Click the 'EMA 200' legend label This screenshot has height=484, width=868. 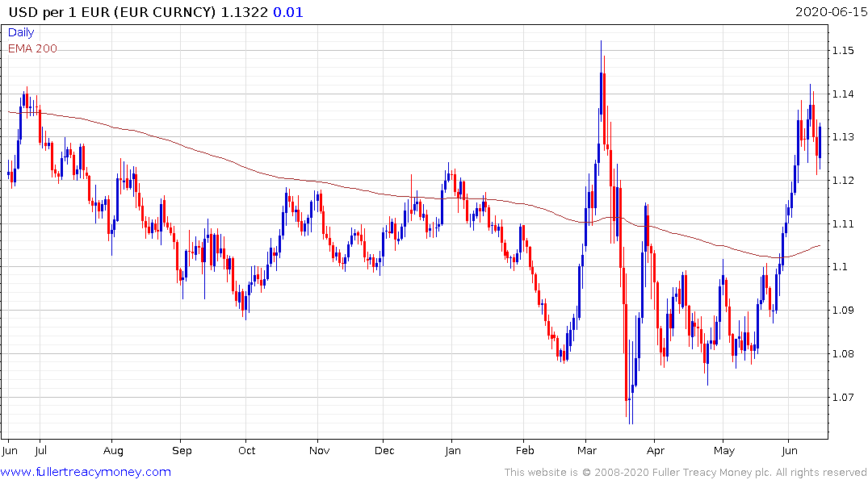[32, 48]
